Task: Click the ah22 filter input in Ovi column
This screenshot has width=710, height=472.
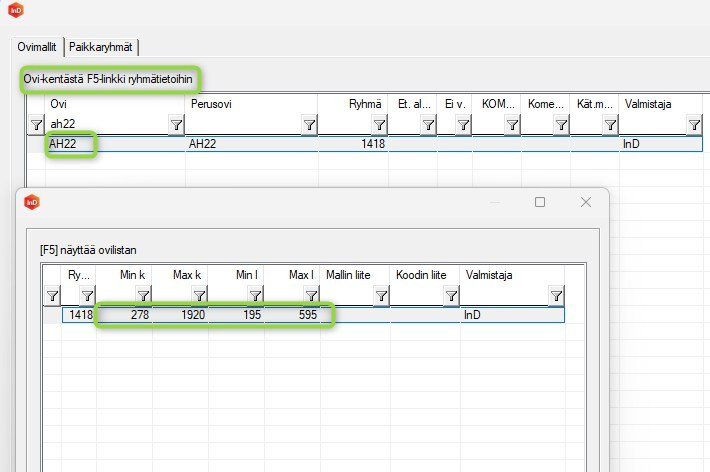Action: pyautogui.click(x=108, y=124)
